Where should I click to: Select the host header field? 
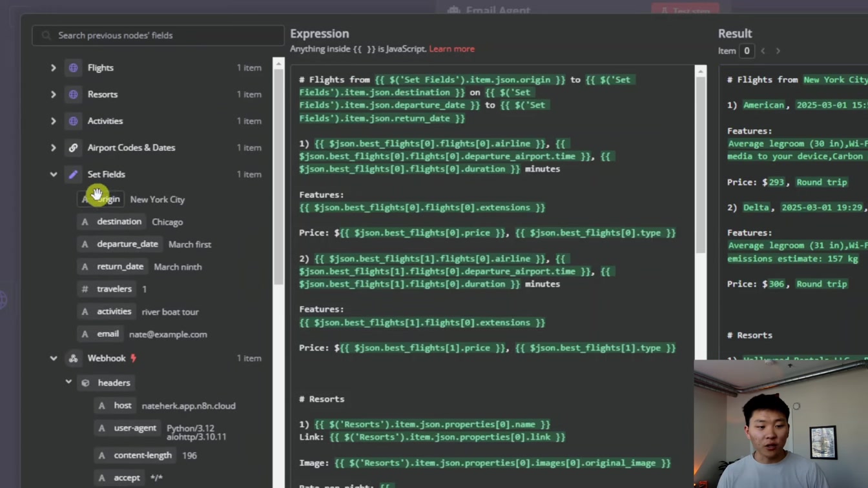tap(115, 405)
